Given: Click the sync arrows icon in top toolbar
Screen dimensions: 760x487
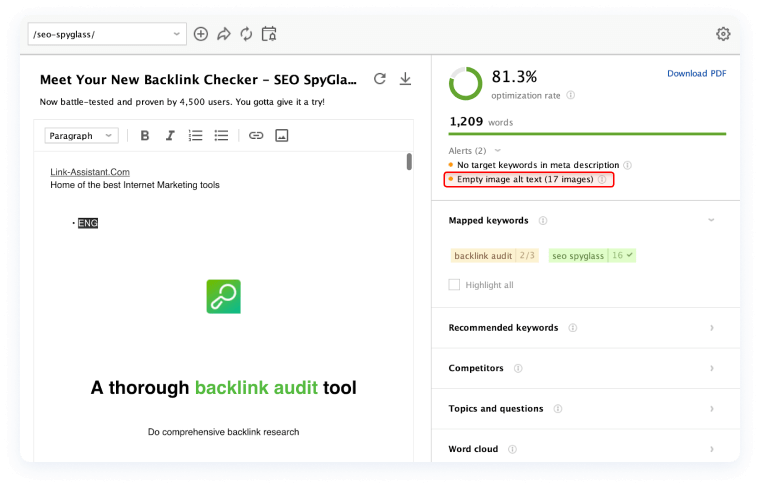Looking at the screenshot, I should 246,34.
